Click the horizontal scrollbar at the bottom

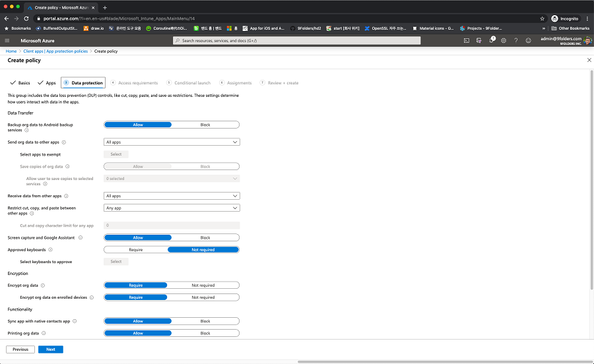[x=445, y=362]
